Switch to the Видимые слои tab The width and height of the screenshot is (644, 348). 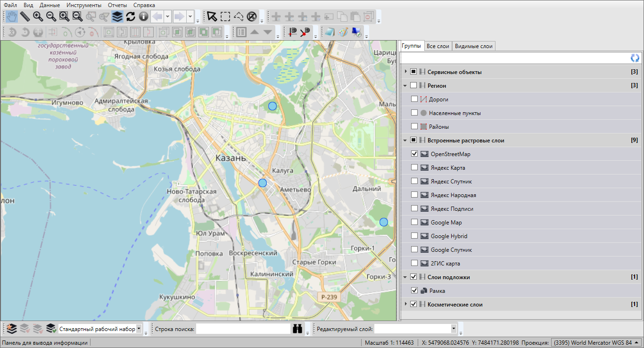pos(473,46)
